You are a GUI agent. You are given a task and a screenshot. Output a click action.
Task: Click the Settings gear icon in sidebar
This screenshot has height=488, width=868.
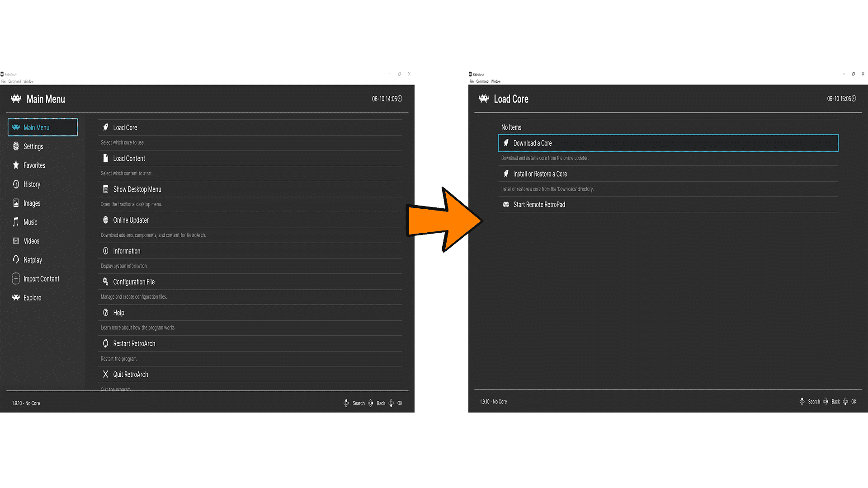pos(16,146)
